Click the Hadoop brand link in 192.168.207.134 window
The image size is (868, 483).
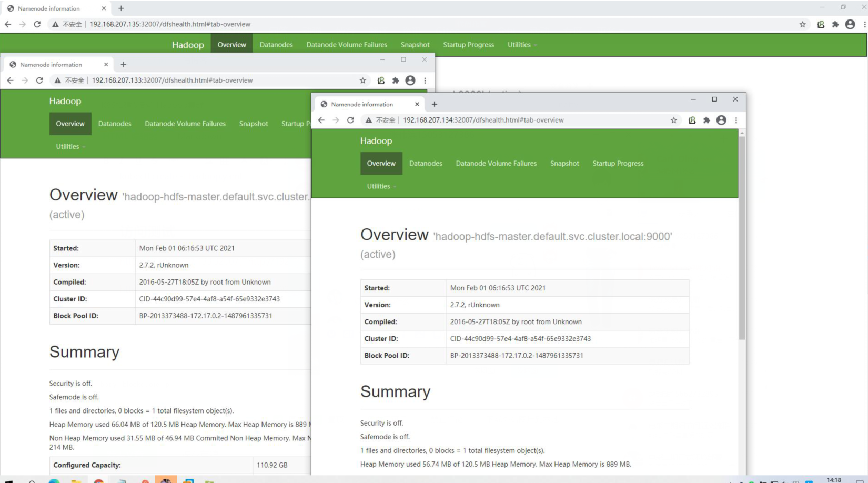tap(376, 141)
